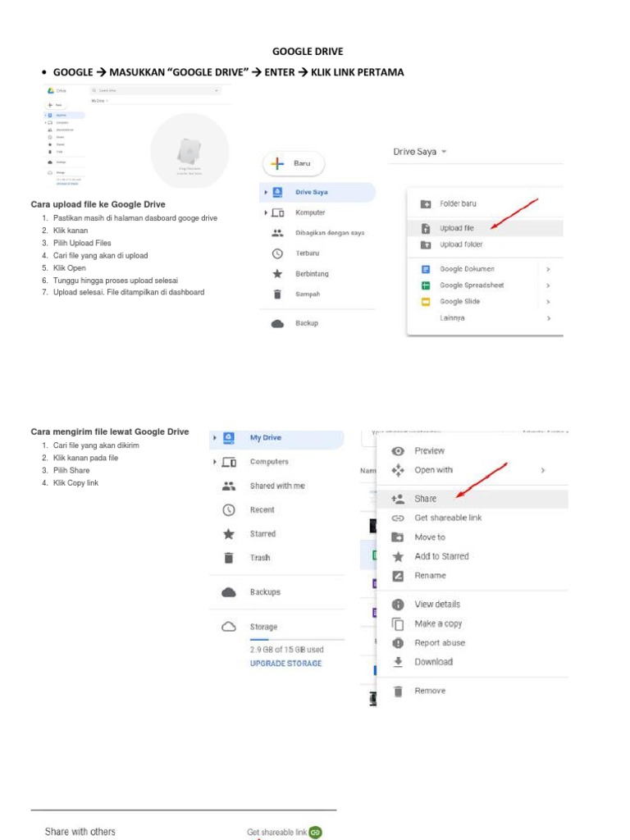
Task: Open the Komputer devices icon
Action: [277, 212]
